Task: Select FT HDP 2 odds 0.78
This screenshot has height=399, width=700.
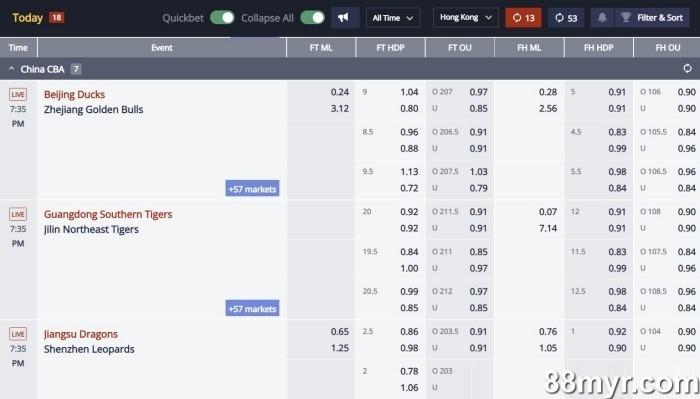Action: (409, 371)
